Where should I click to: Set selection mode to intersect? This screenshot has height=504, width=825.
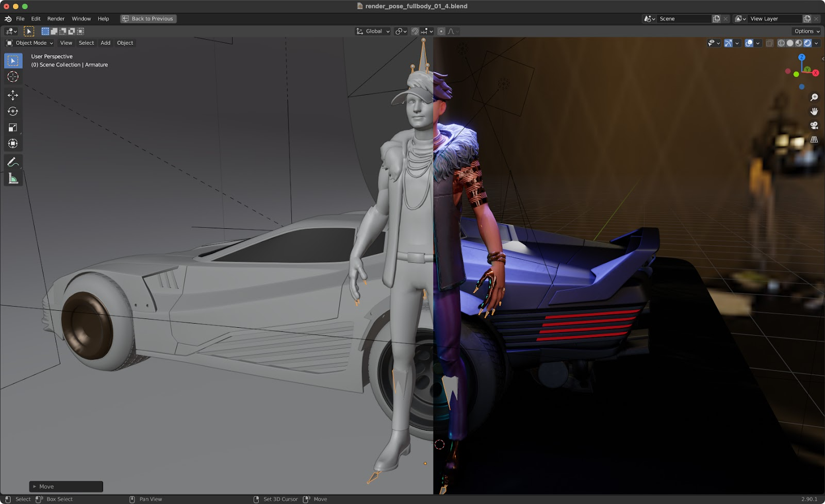point(80,31)
